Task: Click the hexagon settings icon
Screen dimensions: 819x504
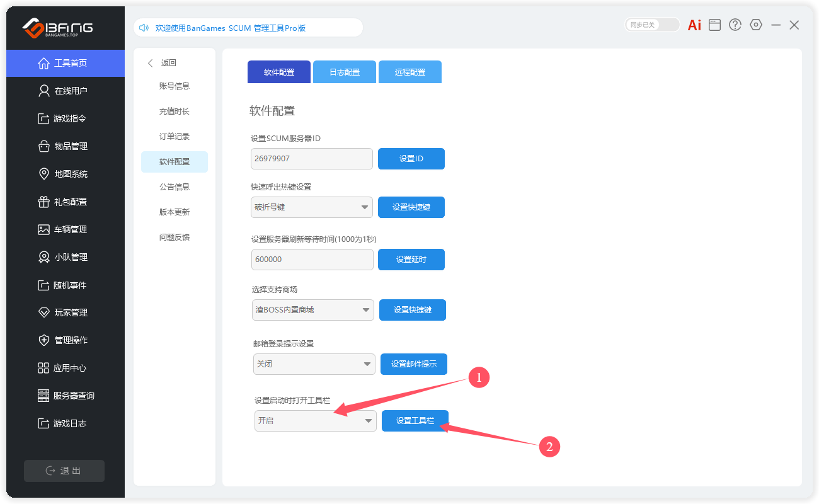Action: [x=756, y=25]
